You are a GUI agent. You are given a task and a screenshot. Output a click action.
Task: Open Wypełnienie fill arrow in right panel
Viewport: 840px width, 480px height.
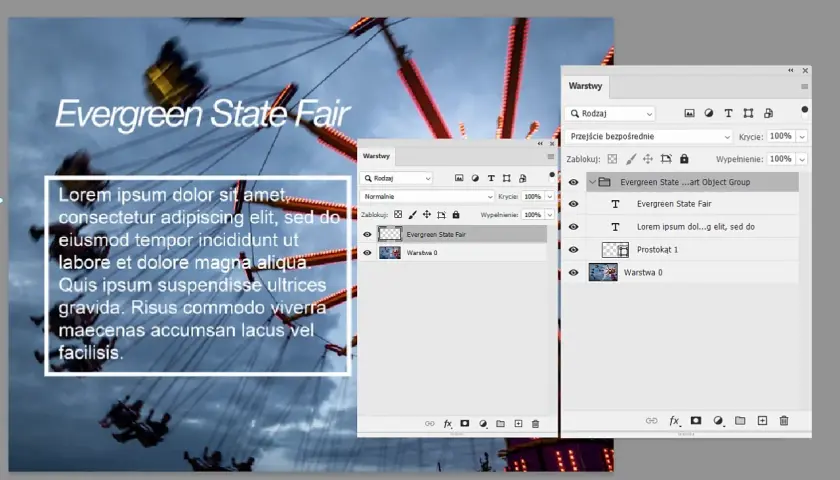click(x=802, y=159)
